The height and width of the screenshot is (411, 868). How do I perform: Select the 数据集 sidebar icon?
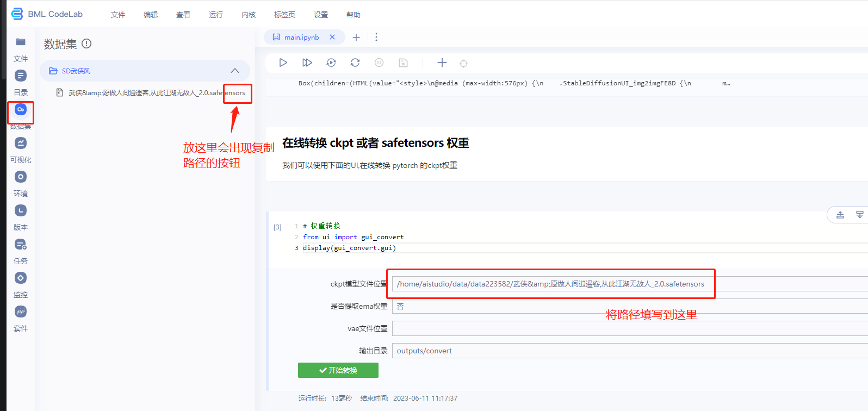coord(21,109)
